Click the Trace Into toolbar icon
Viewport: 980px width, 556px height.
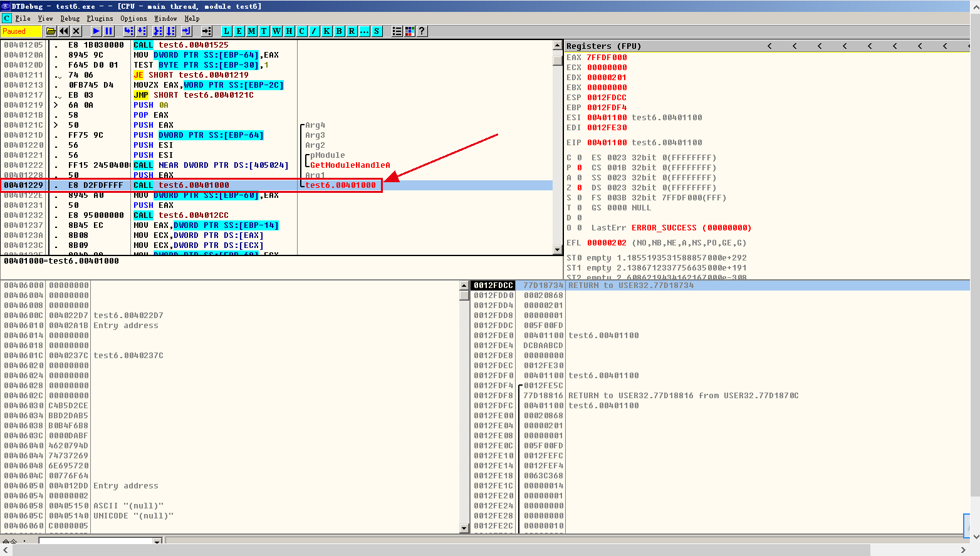(158, 31)
